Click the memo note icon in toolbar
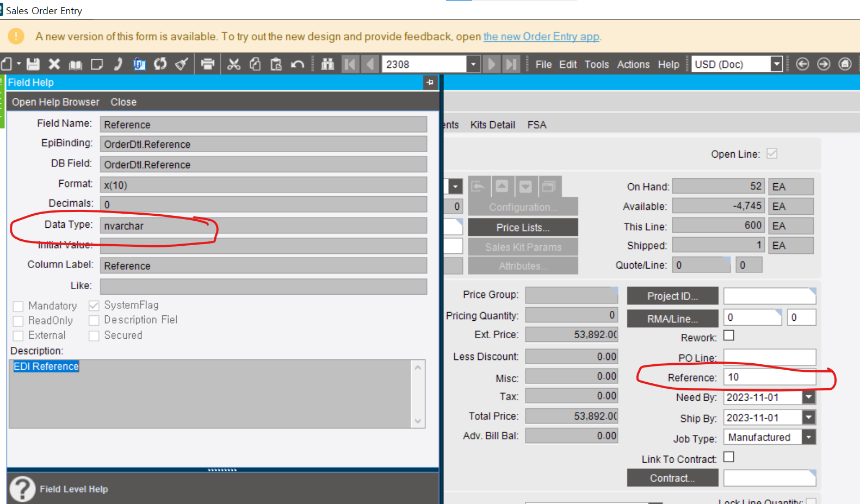 pyautogui.click(x=97, y=64)
